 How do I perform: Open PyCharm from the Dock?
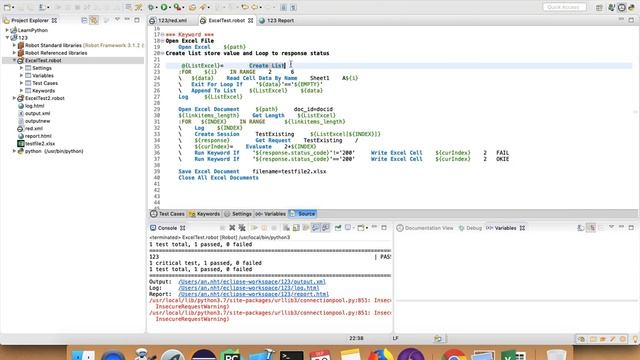tap(231, 355)
